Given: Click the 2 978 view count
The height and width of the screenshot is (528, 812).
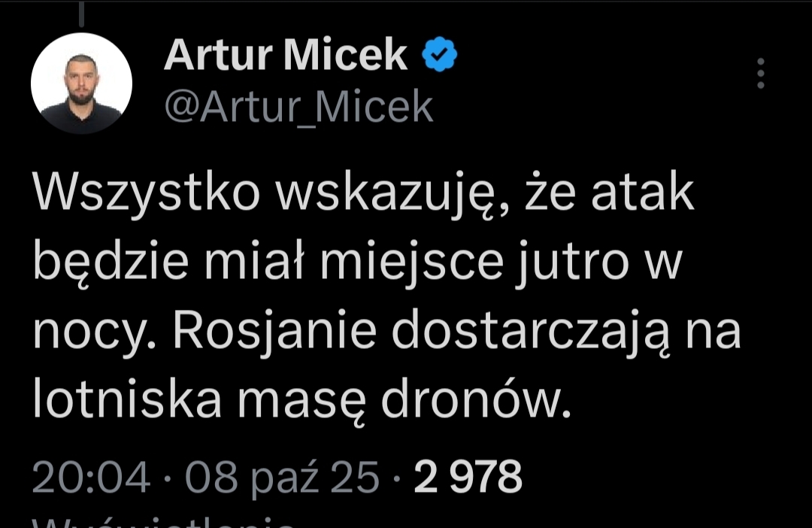Looking at the screenshot, I should (x=468, y=476).
